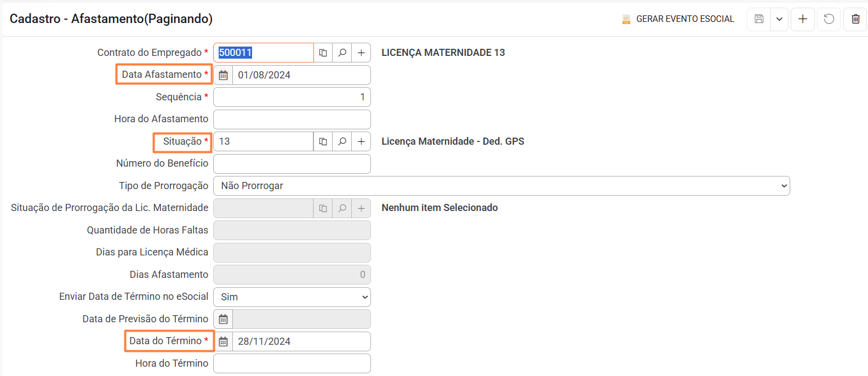Click copy icon beside Contrato do Empregado
868x376 pixels.
point(323,53)
